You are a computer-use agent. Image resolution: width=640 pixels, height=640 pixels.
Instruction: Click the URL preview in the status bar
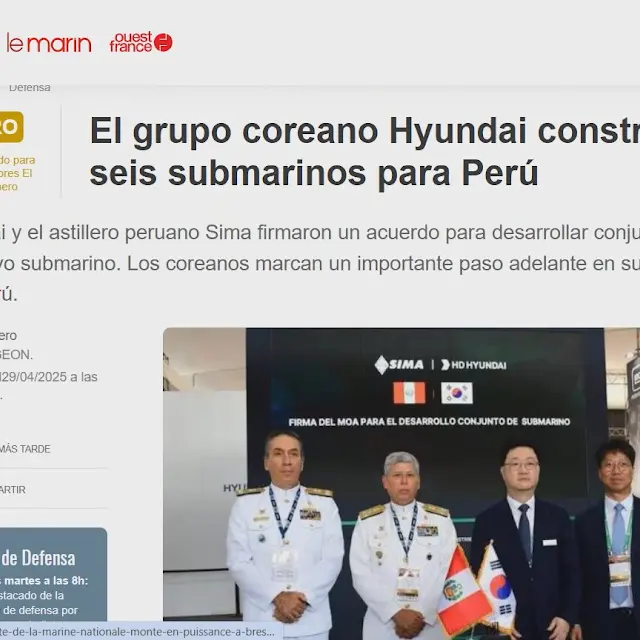[140, 631]
